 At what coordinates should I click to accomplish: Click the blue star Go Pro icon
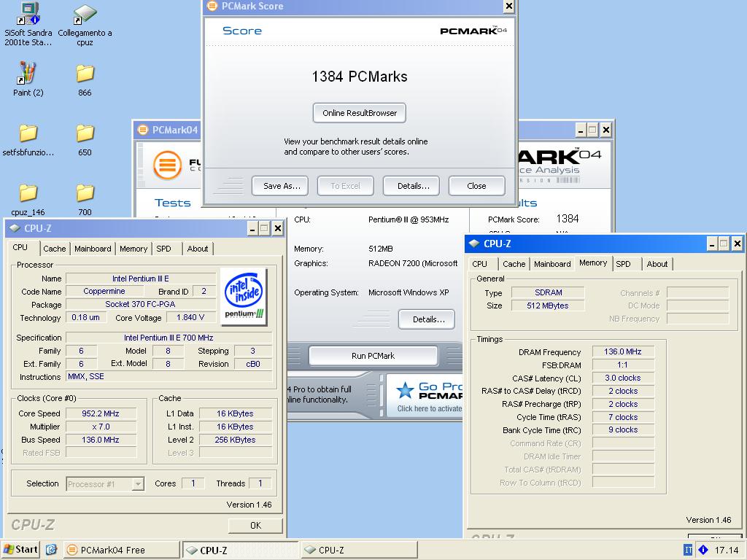405,391
